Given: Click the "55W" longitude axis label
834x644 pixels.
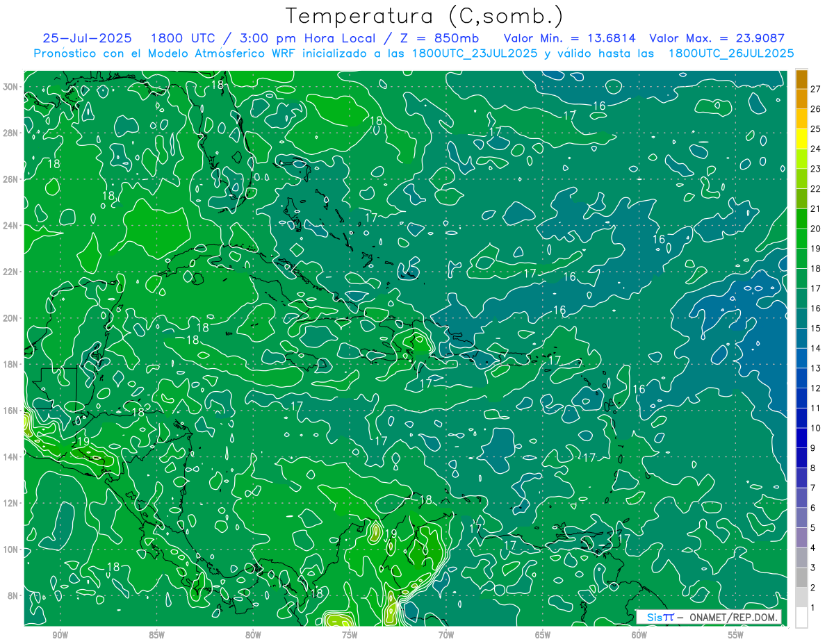Looking at the screenshot, I should [x=736, y=635].
